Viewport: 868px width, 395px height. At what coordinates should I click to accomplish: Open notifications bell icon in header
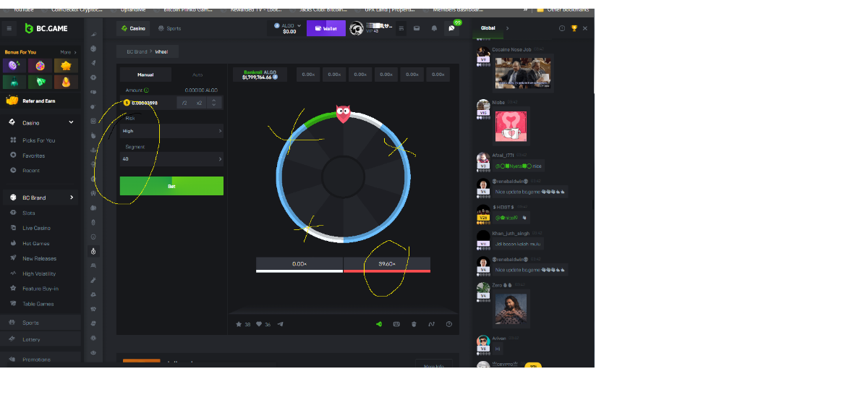[x=434, y=28]
